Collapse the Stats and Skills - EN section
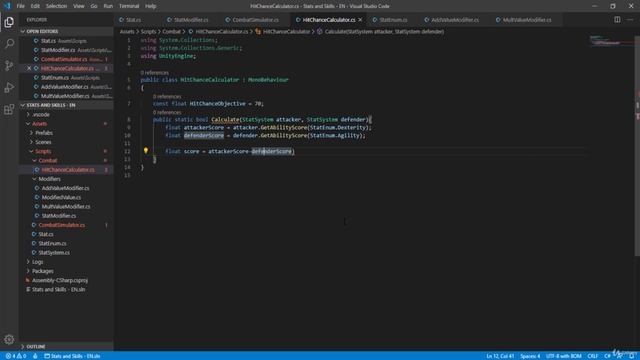 pyautogui.click(x=66, y=105)
